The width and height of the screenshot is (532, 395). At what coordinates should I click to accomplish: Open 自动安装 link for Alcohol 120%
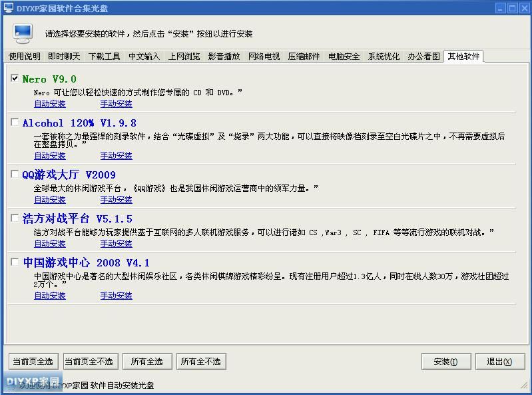point(50,156)
